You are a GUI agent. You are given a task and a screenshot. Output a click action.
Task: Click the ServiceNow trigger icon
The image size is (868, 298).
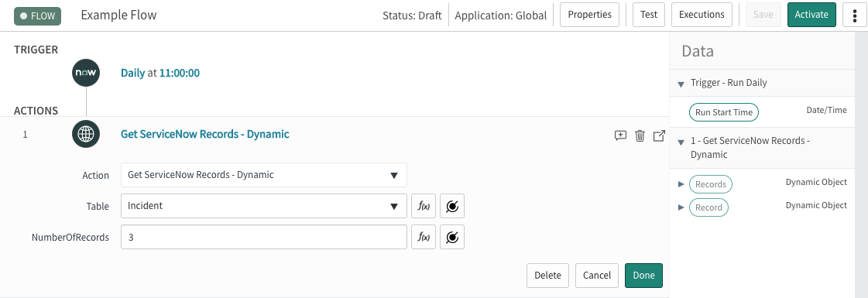[x=86, y=73]
